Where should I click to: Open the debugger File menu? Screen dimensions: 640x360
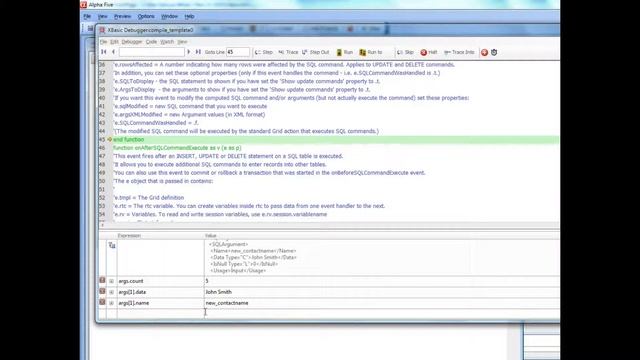point(104,42)
